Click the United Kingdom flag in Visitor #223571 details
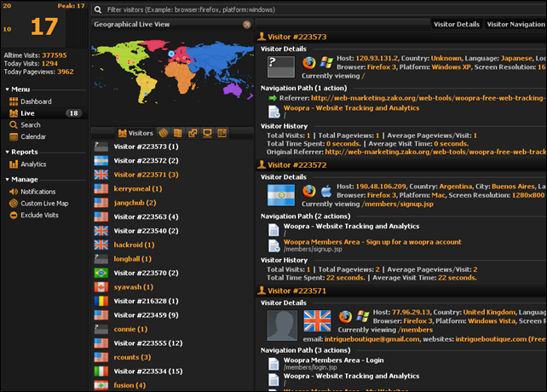This screenshot has height=392, width=547. (x=317, y=320)
